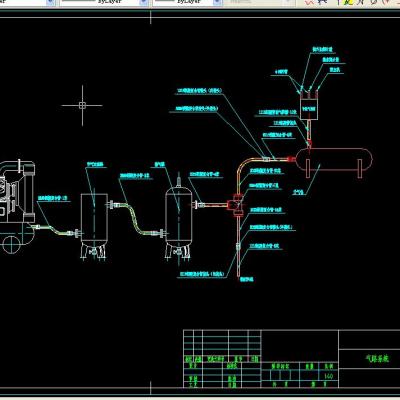Click the dark blue icon beside red zigzag
Screen dimensions: 400x400
322,2
